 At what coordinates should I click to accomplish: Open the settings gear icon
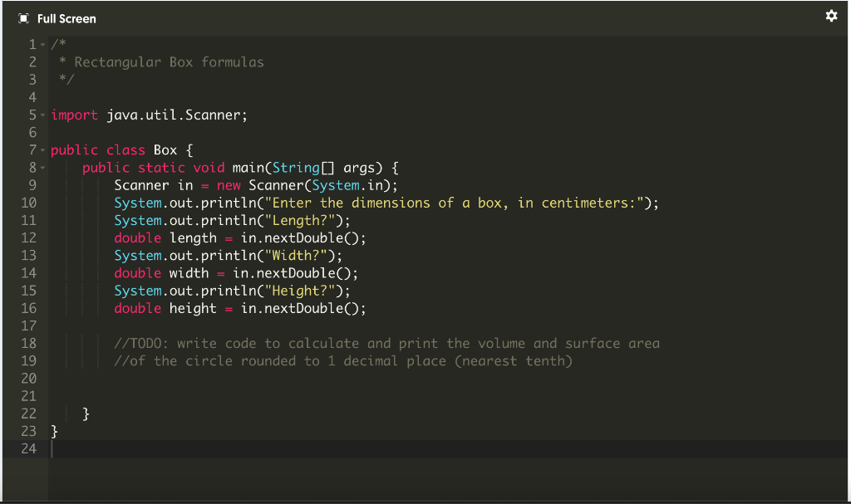coord(831,16)
